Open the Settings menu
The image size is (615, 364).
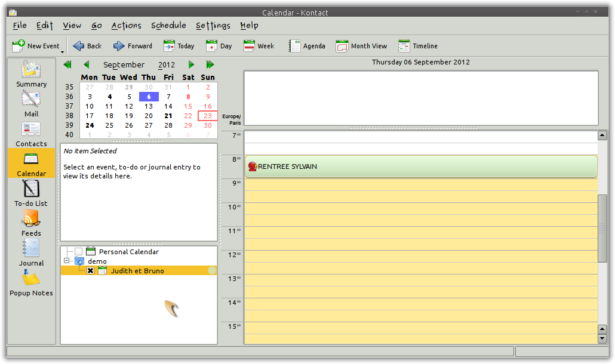[213, 26]
